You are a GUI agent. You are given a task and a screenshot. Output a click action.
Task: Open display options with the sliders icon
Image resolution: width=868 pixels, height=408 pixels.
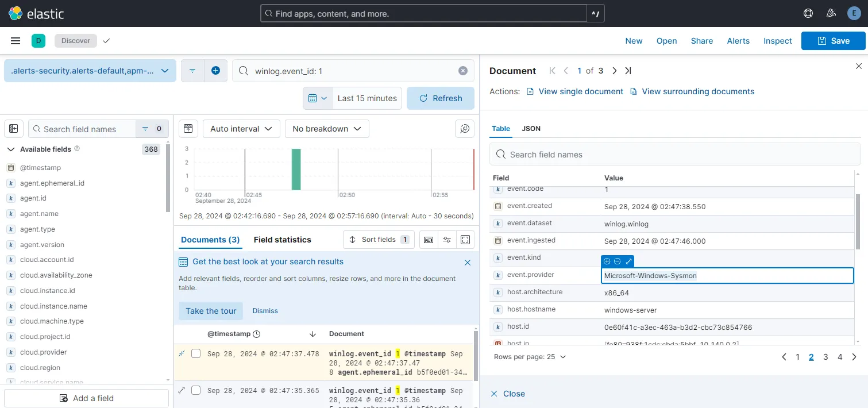pos(447,239)
